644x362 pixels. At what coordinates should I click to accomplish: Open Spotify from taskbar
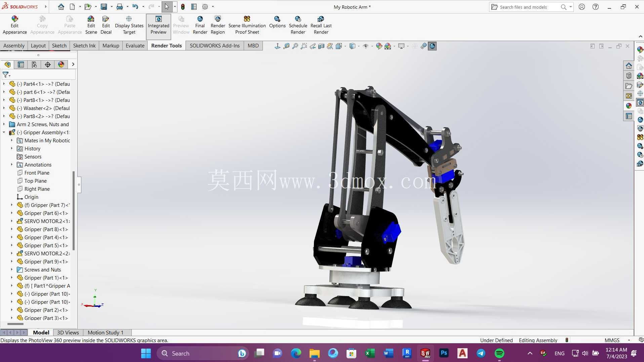point(499,353)
